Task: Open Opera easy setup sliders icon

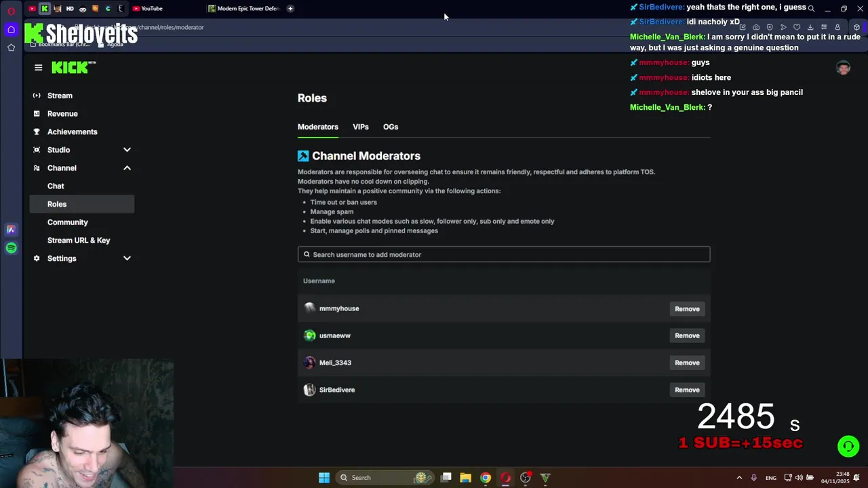Action: tap(824, 27)
